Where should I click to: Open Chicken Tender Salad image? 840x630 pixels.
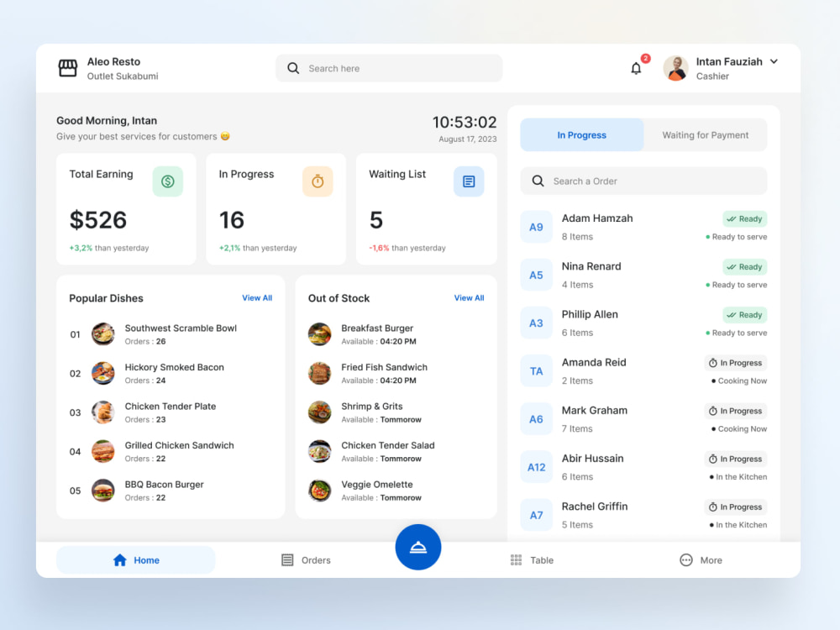(320, 452)
